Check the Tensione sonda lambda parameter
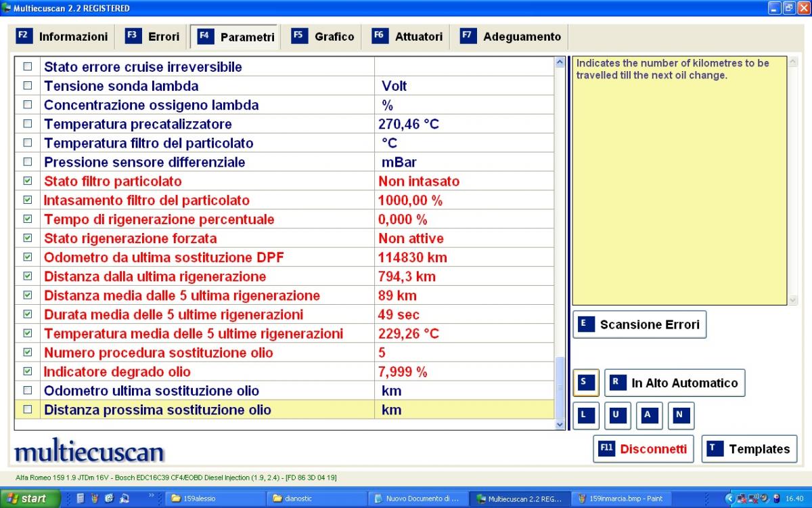The width and height of the screenshot is (812, 508). tap(28, 86)
